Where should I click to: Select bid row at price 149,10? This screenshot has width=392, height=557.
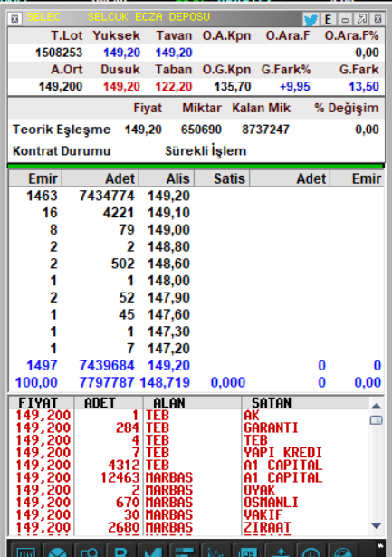[196, 213]
